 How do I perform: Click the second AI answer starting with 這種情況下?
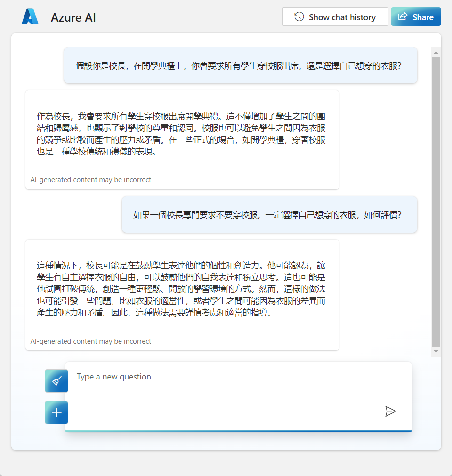[181, 289]
